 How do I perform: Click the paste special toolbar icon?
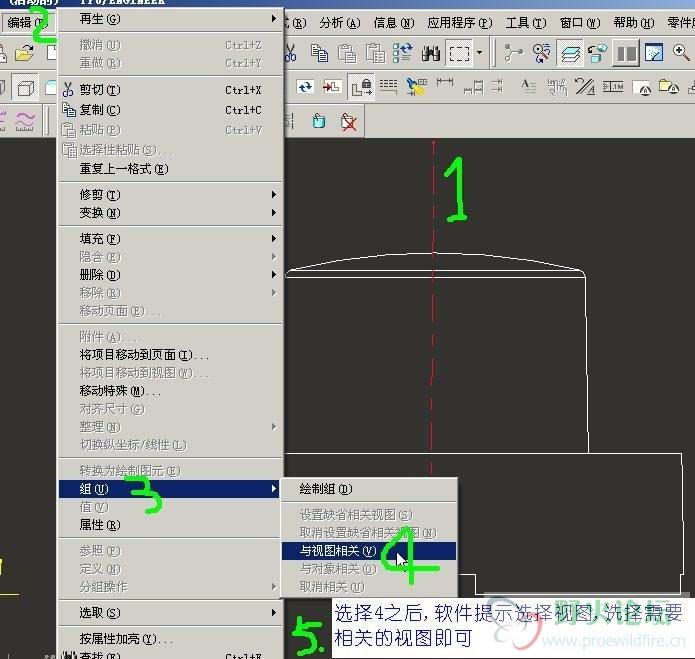375,53
